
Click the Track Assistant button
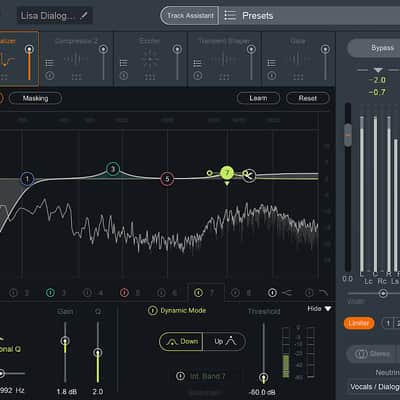click(x=190, y=16)
